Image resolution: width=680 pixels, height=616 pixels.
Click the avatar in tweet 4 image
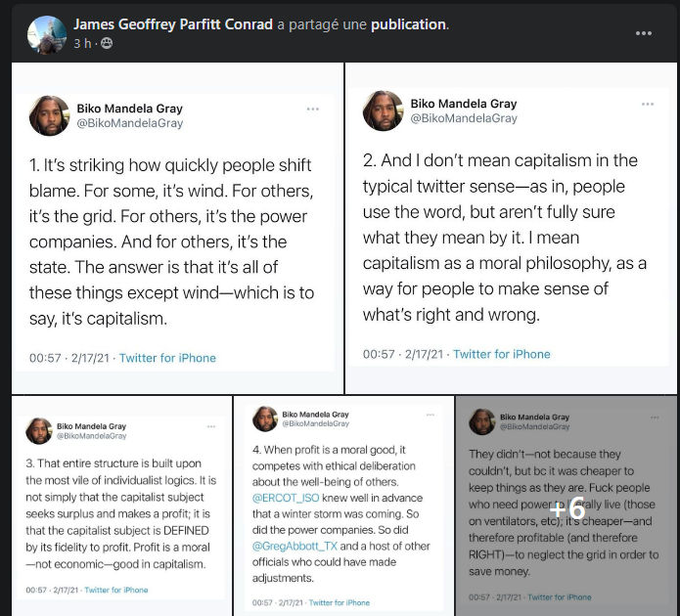(x=265, y=418)
